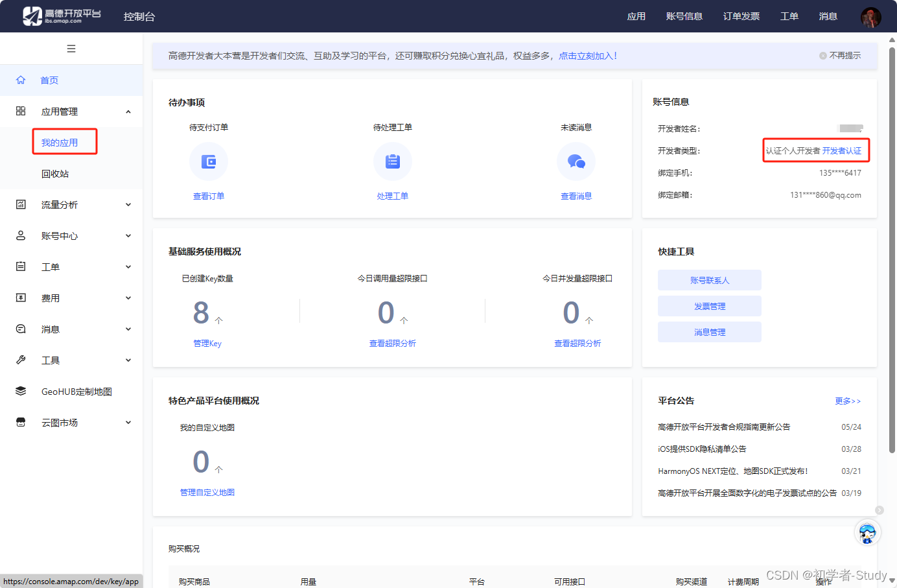Click the 查看订单 link

[x=209, y=196]
